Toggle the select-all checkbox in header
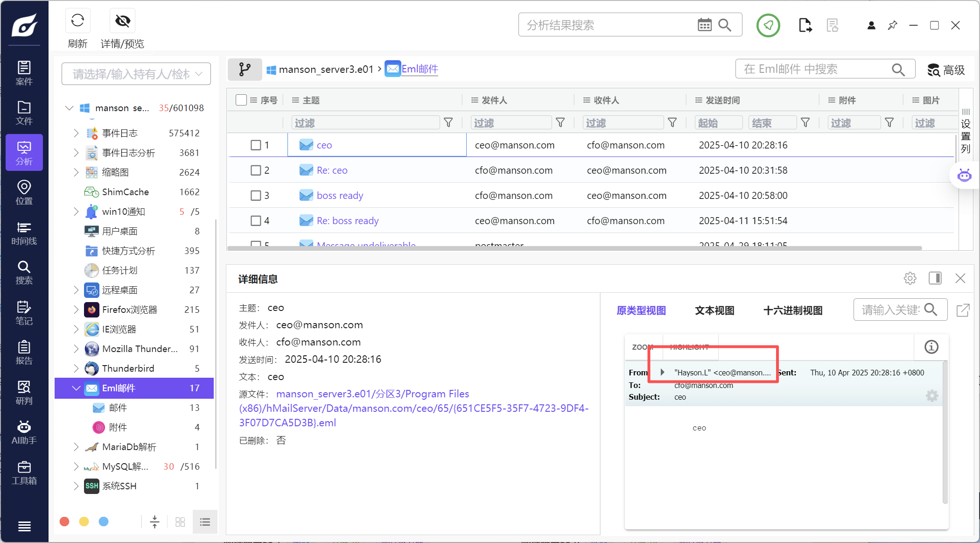The height and width of the screenshot is (543, 980). pyautogui.click(x=241, y=100)
